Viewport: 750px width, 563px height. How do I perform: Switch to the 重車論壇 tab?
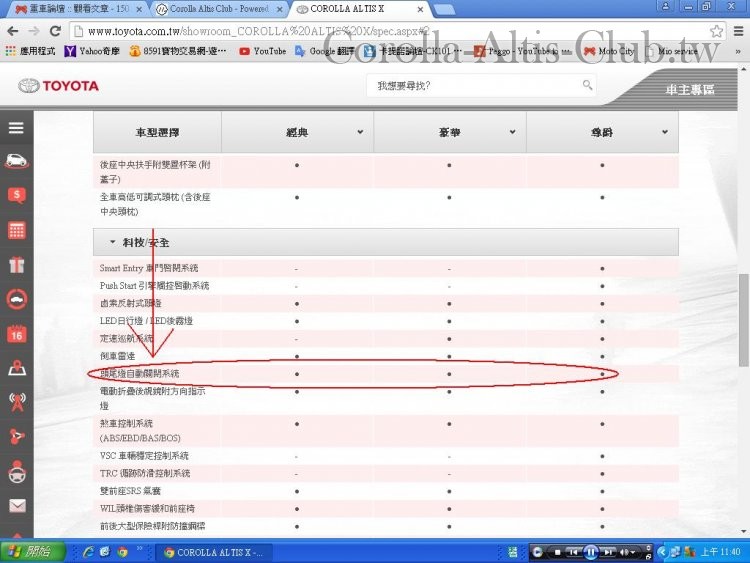pos(77,9)
